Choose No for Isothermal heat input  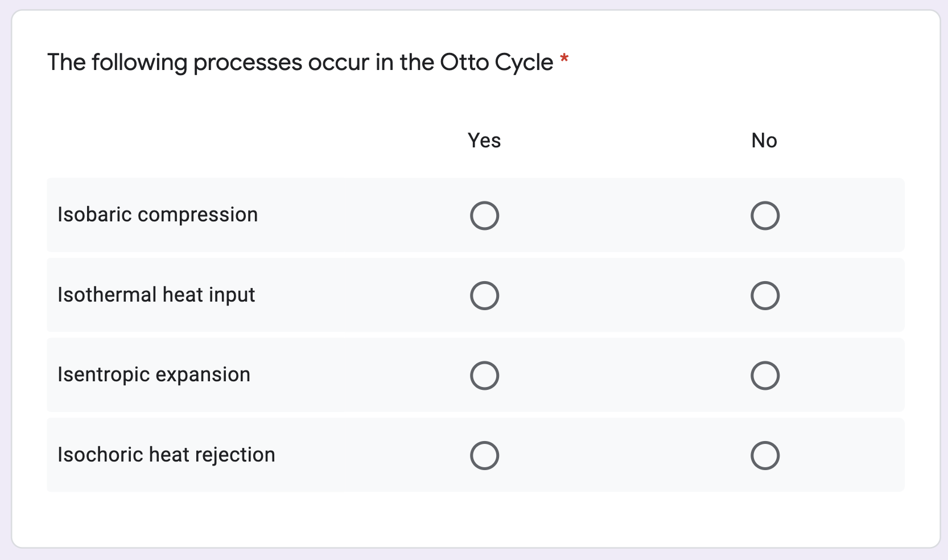[x=764, y=296]
